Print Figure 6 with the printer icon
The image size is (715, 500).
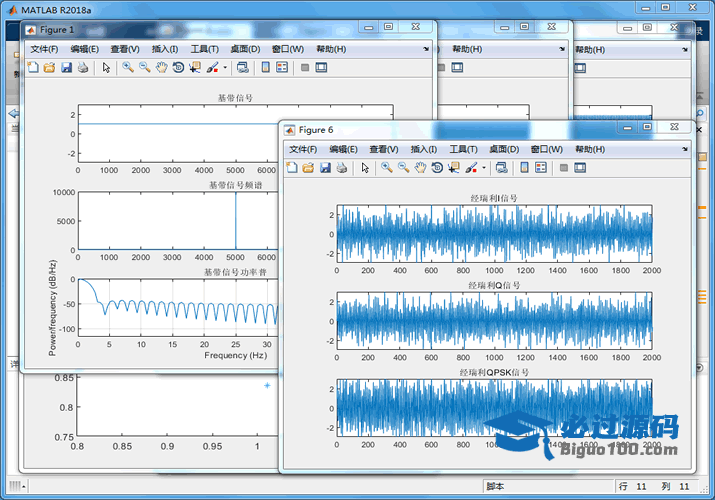(x=342, y=168)
